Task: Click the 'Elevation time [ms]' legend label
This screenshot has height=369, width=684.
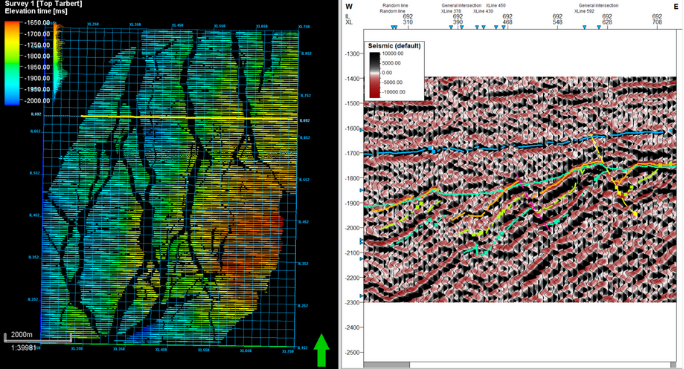Action: (36, 11)
